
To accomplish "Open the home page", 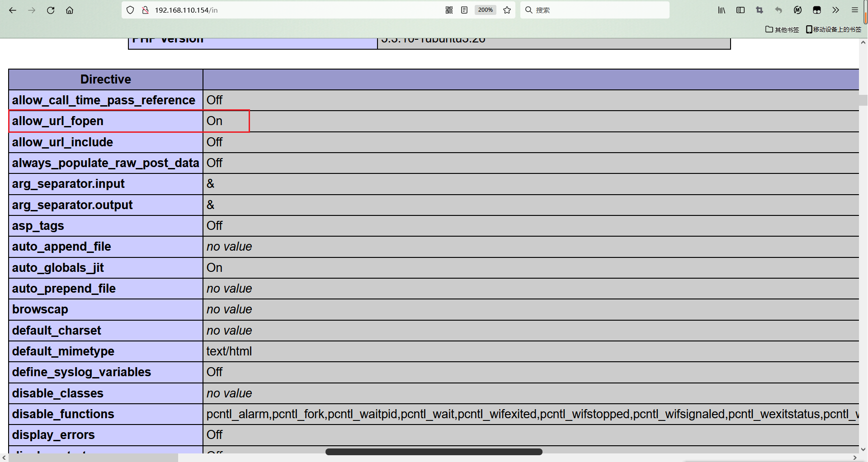I will pyautogui.click(x=70, y=10).
